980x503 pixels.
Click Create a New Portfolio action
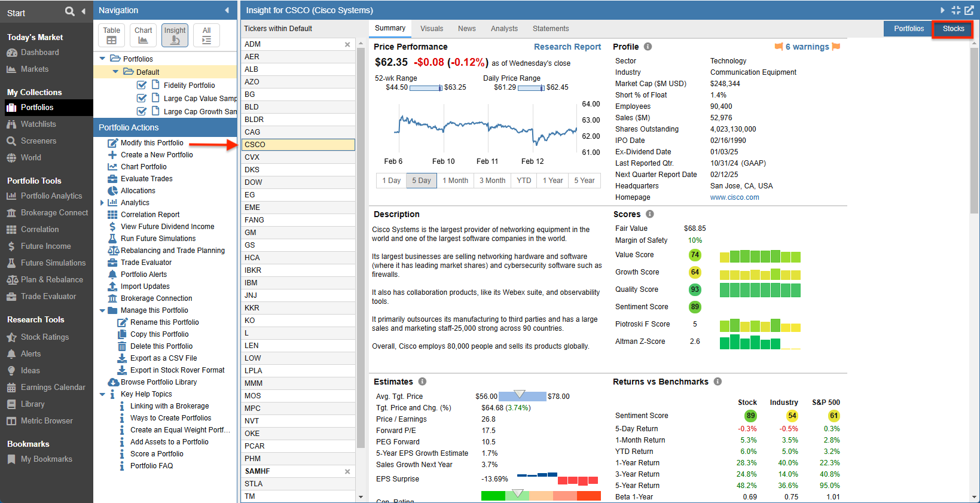157,155
